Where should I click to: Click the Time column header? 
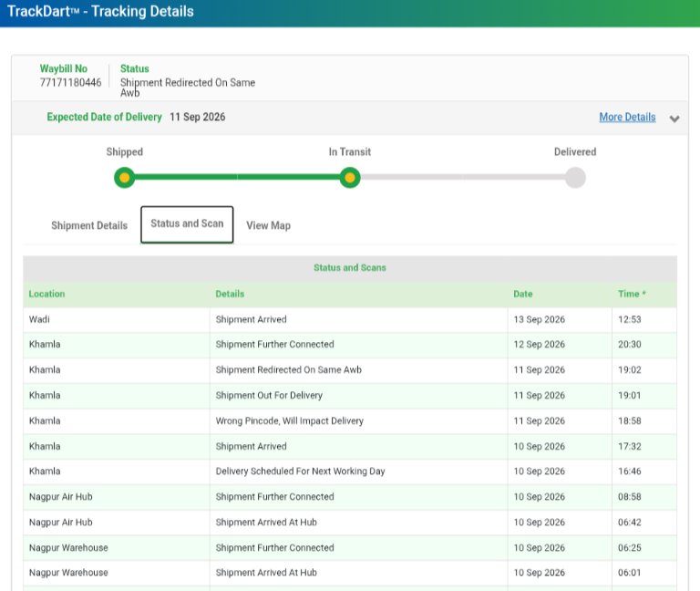pyautogui.click(x=632, y=294)
